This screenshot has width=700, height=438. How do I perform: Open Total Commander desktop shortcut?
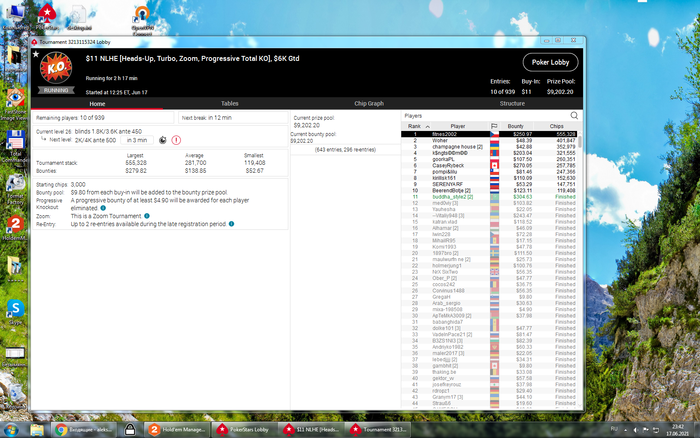coord(15,146)
